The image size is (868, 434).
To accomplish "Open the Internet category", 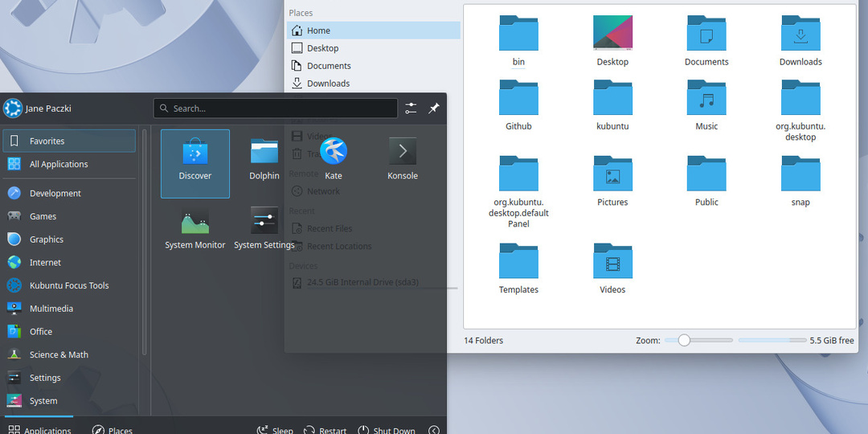I will click(69, 262).
